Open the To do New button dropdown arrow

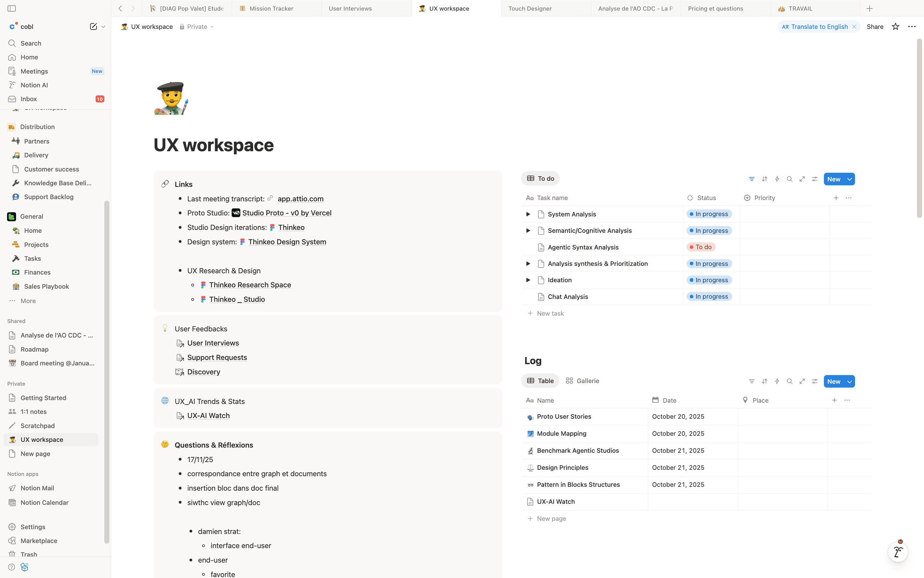[x=850, y=179]
